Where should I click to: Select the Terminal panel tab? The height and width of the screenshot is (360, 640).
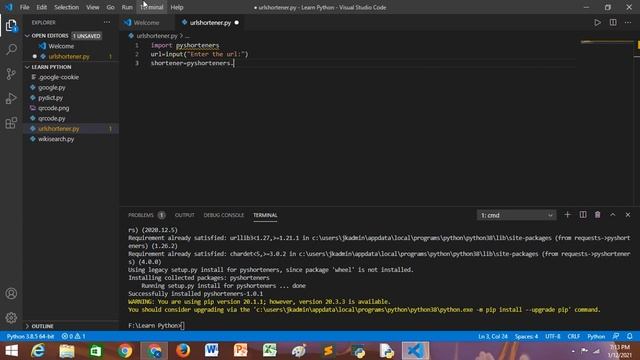coord(265,215)
